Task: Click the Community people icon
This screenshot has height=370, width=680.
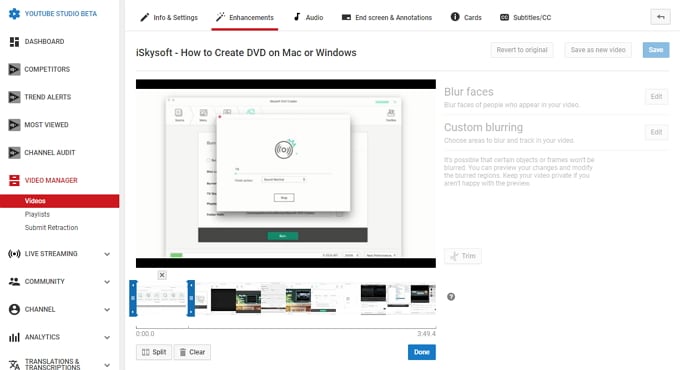Action: point(14,282)
